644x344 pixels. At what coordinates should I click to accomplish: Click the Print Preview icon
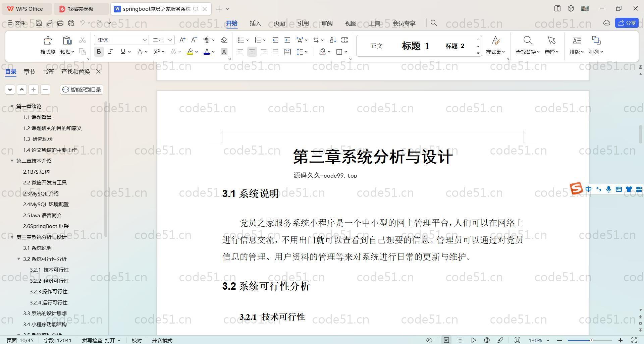tap(71, 23)
